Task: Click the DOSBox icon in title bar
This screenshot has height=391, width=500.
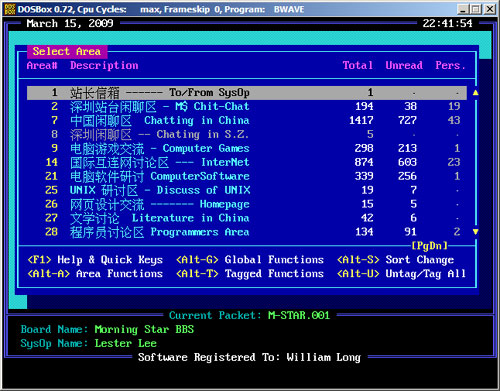Action: coord(10,9)
